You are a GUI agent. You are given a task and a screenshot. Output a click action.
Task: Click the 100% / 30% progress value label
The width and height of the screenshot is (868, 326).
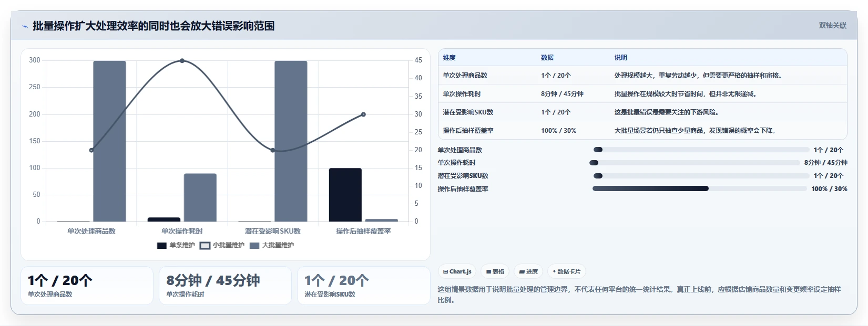829,189
